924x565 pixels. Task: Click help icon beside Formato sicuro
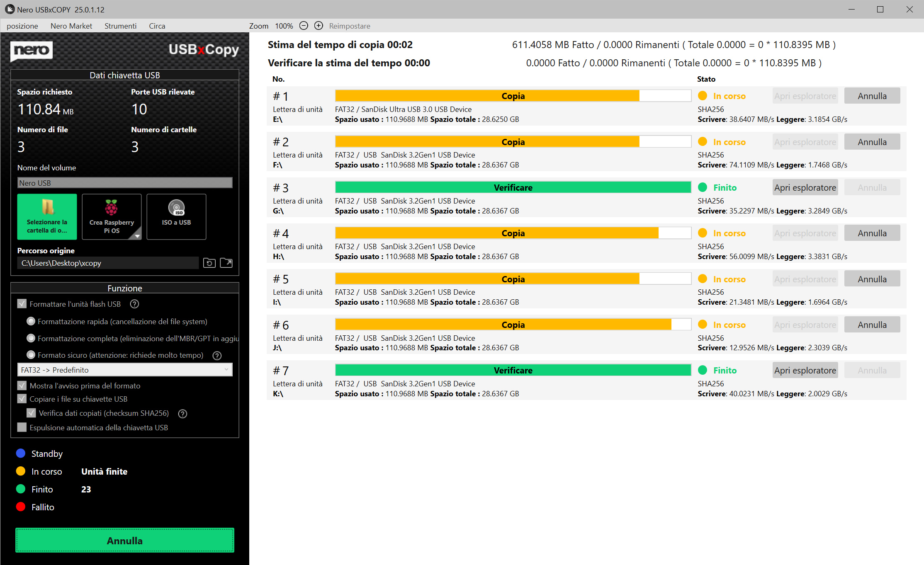(x=217, y=355)
